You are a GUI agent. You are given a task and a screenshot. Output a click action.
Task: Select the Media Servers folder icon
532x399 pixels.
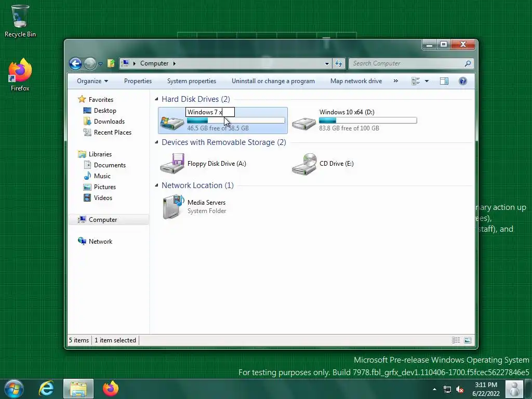coord(172,207)
